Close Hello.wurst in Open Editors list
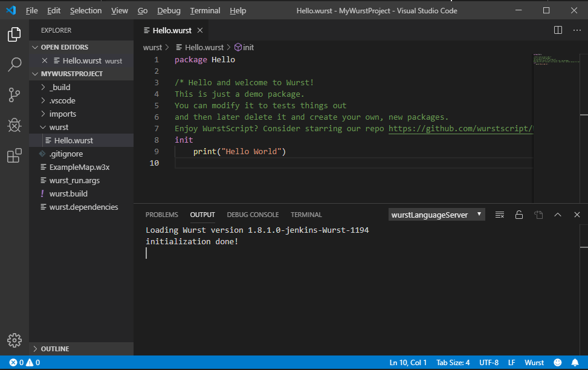This screenshot has width=588, height=370. 45,60
